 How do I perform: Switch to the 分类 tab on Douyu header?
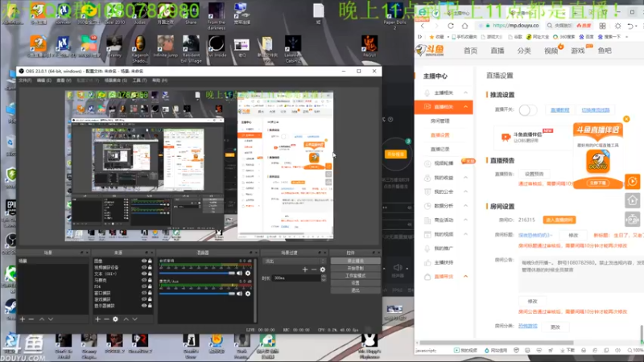click(524, 51)
